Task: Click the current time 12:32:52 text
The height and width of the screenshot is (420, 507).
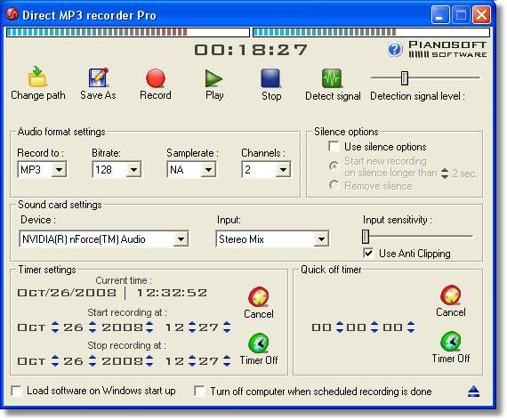Action: [172, 293]
